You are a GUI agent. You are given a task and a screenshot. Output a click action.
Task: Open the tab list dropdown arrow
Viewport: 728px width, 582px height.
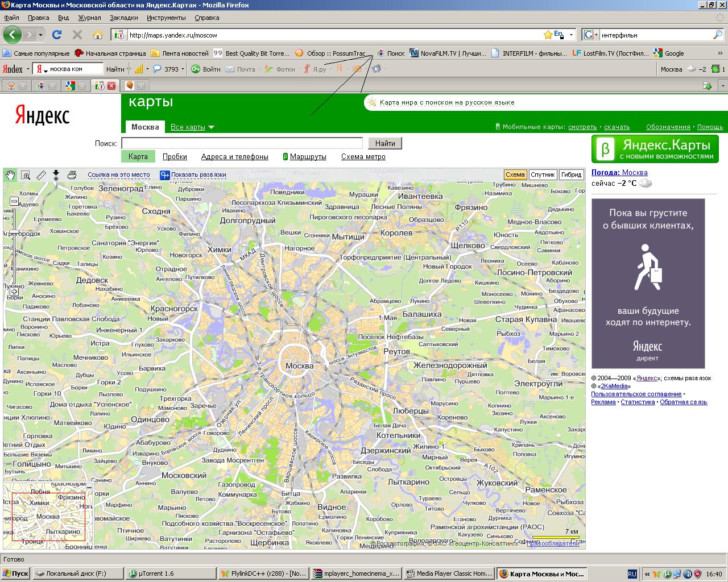(x=722, y=86)
